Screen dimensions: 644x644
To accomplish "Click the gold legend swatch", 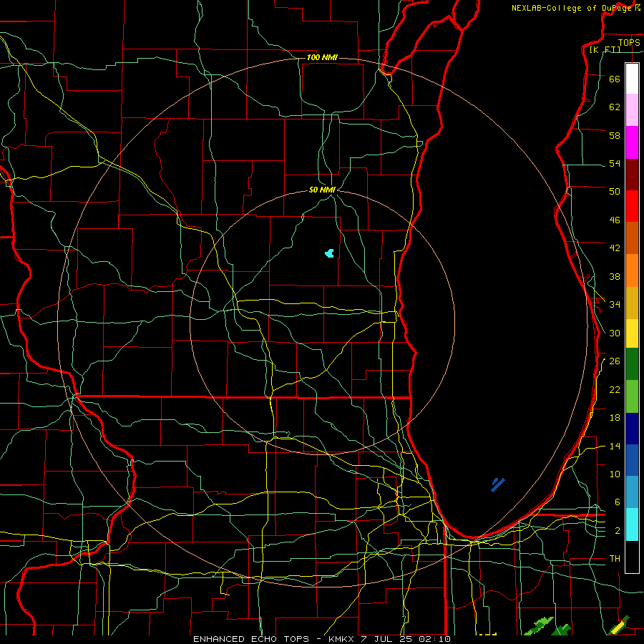I will tap(632, 303).
